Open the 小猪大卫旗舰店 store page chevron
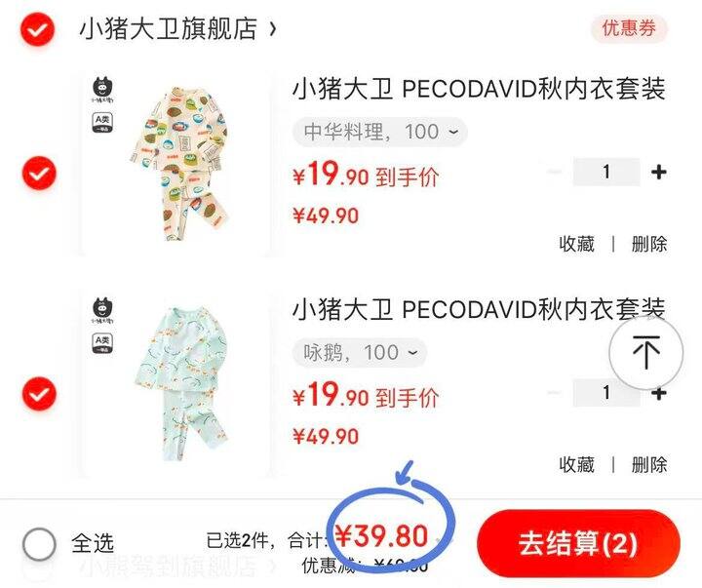This screenshot has height=588, width=702. point(272,29)
